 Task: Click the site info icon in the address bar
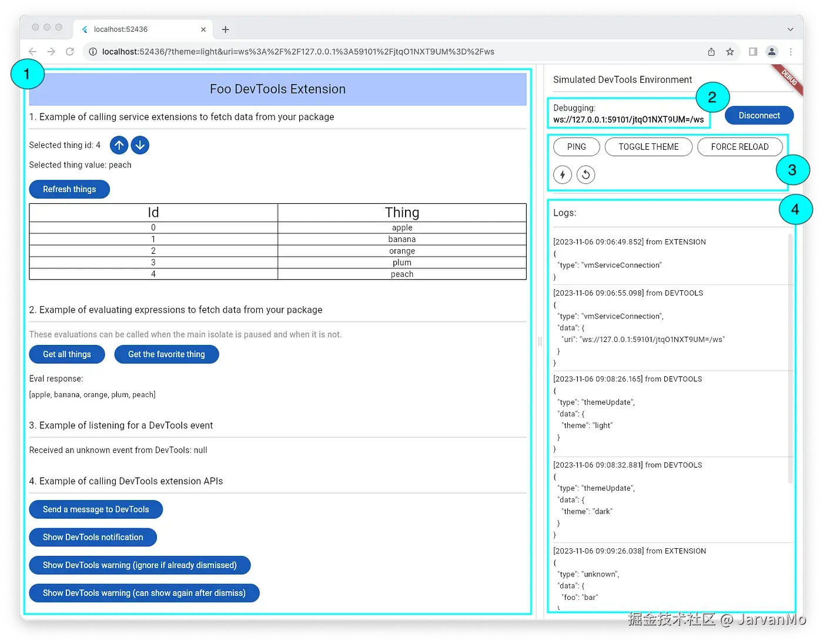point(93,52)
